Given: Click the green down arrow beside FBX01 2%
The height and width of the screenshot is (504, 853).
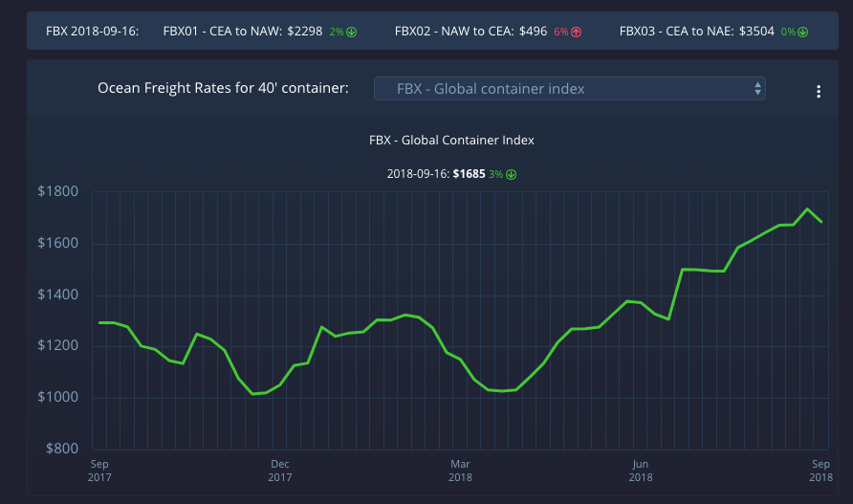Looking at the screenshot, I should coord(351,32).
